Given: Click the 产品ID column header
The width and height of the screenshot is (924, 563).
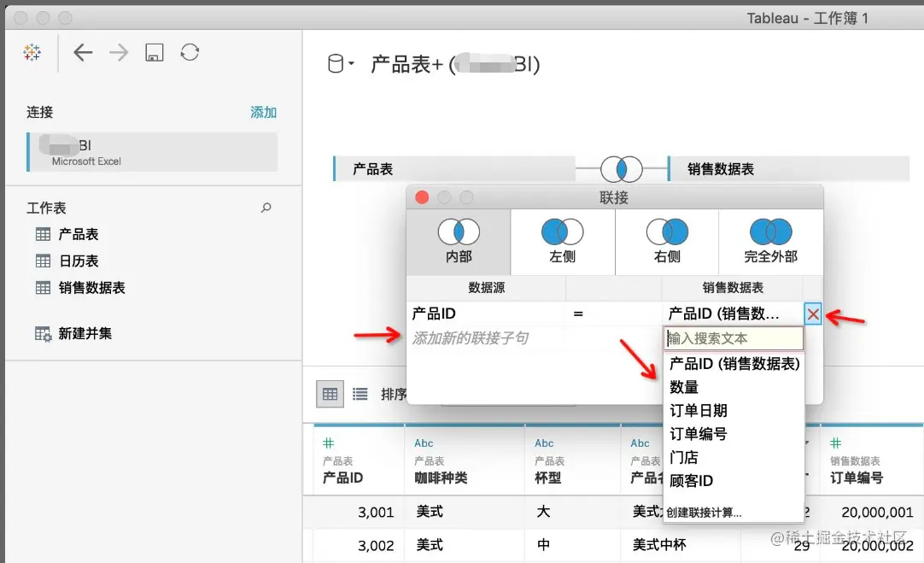Looking at the screenshot, I should point(342,478).
